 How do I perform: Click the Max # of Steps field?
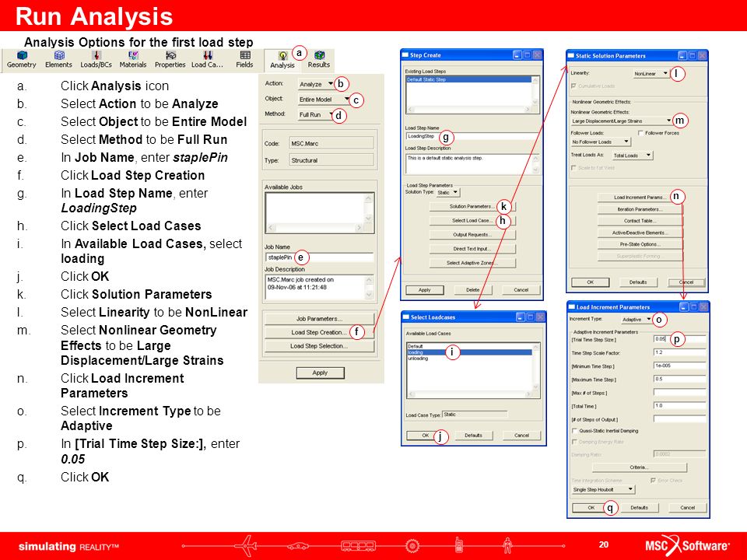679,392
